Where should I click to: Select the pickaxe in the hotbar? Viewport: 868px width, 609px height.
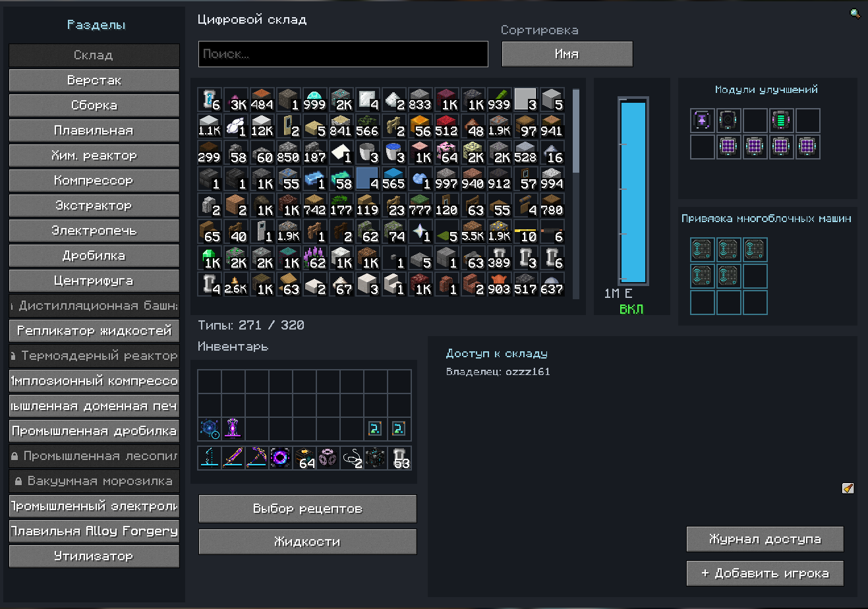257,457
